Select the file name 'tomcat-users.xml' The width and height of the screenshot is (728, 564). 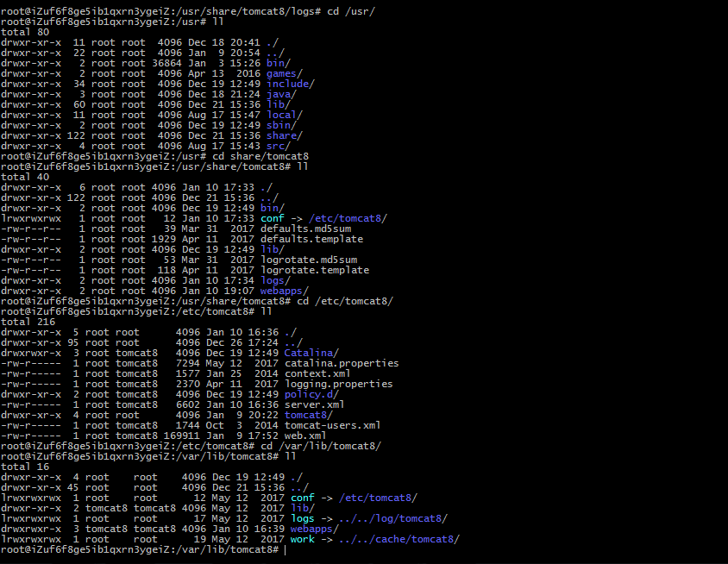coord(332,425)
